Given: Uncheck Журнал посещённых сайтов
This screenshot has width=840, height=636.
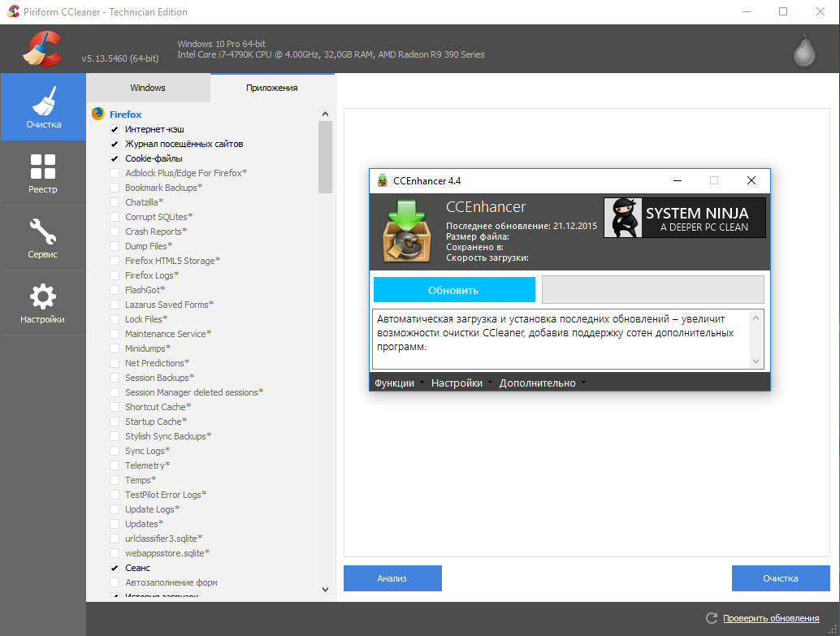Looking at the screenshot, I should click(x=115, y=144).
